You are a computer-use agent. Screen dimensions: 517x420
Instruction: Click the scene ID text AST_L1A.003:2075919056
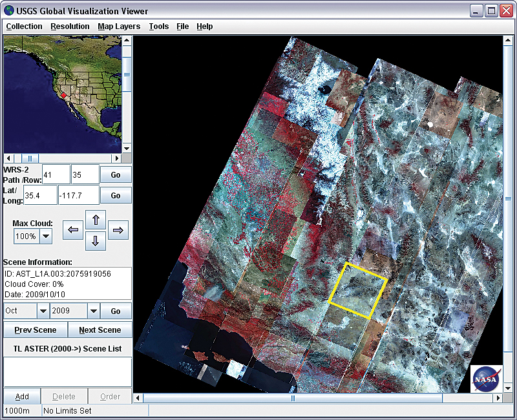(x=63, y=273)
